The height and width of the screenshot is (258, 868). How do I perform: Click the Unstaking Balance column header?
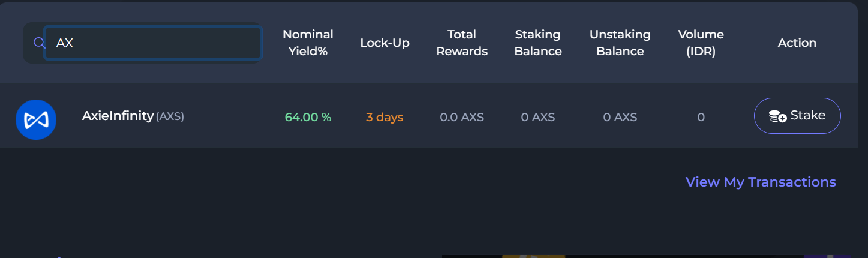tap(620, 43)
